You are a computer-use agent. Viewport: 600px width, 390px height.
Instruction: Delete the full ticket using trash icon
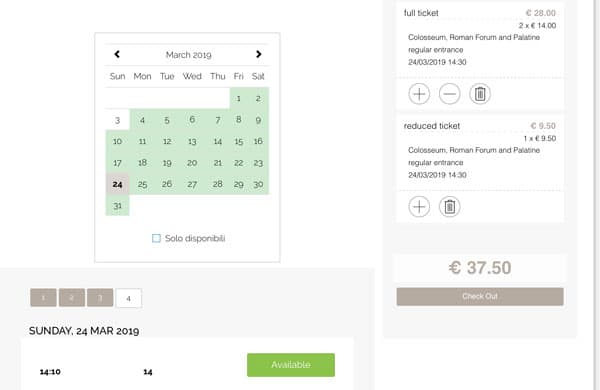point(480,94)
